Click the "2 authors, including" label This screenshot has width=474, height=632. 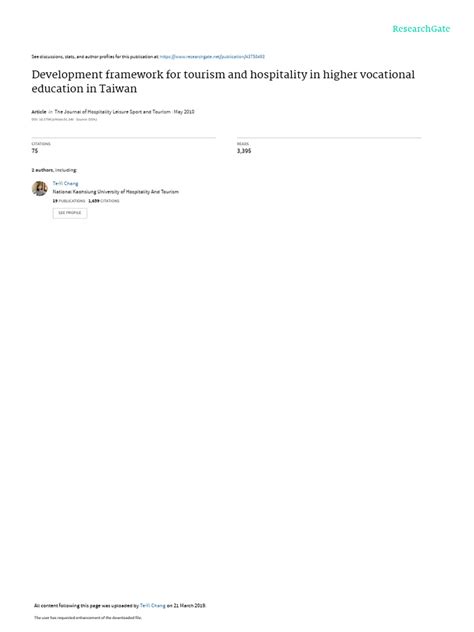(54, 170)
